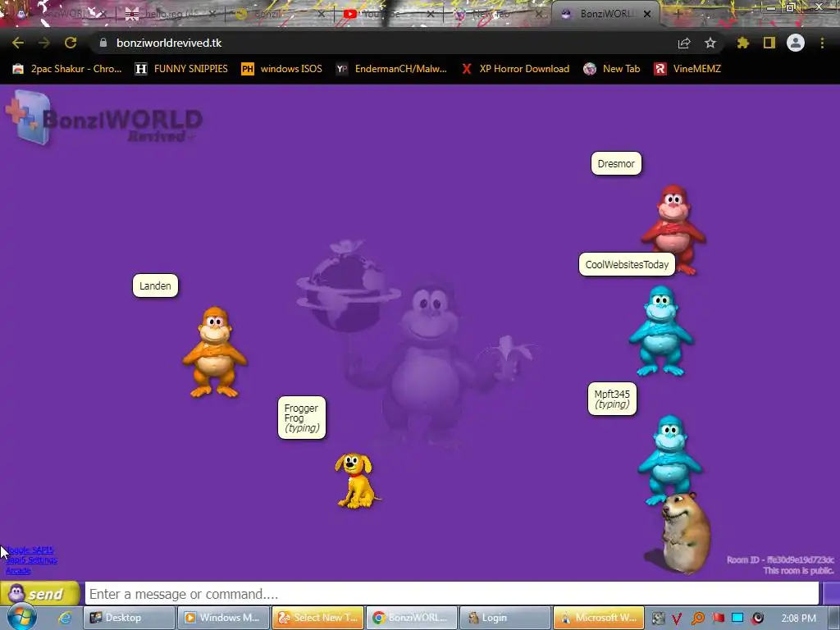The height and width of the screenshot is (630, 840).
Task: Focus the message or command input
Action: click(452, 594)
